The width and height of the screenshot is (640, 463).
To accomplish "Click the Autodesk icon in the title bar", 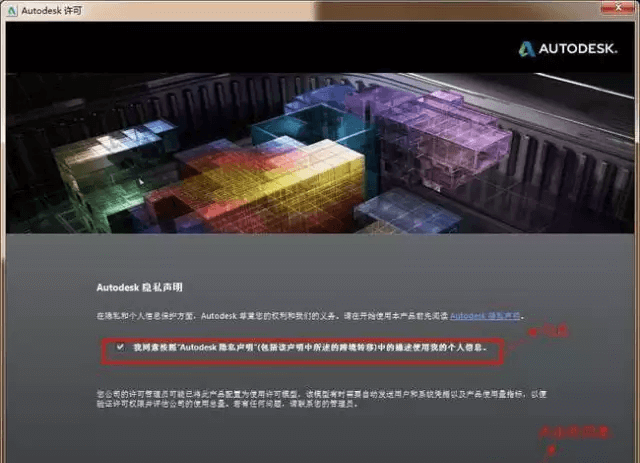I will [12, 11].
